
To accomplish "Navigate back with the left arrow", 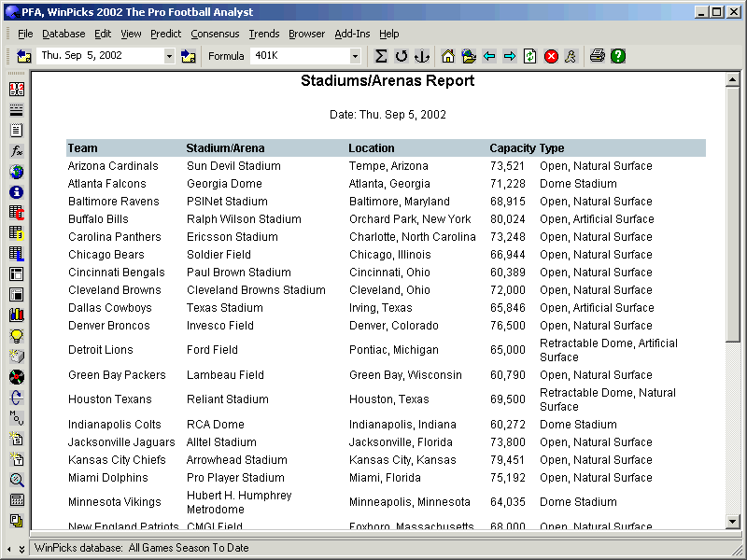I will pos(489,56).
